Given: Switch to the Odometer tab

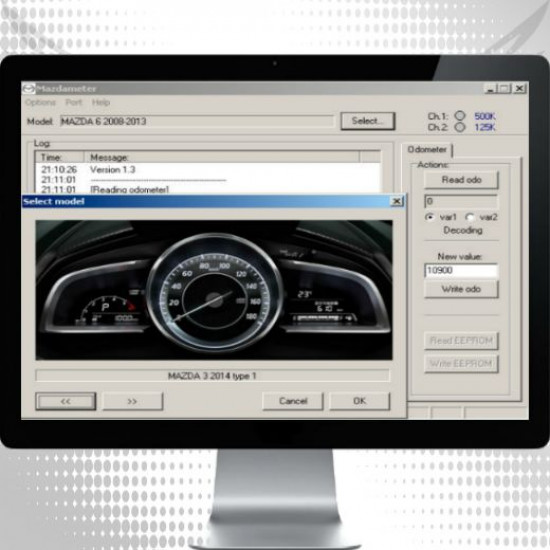Looking at the screenshot, I should [427, 150].
